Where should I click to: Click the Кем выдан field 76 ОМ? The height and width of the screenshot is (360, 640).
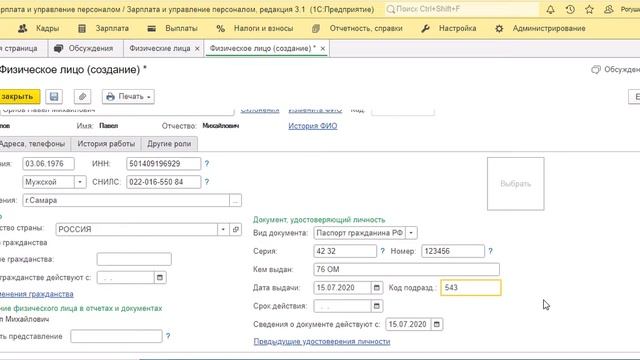(407, 269)
